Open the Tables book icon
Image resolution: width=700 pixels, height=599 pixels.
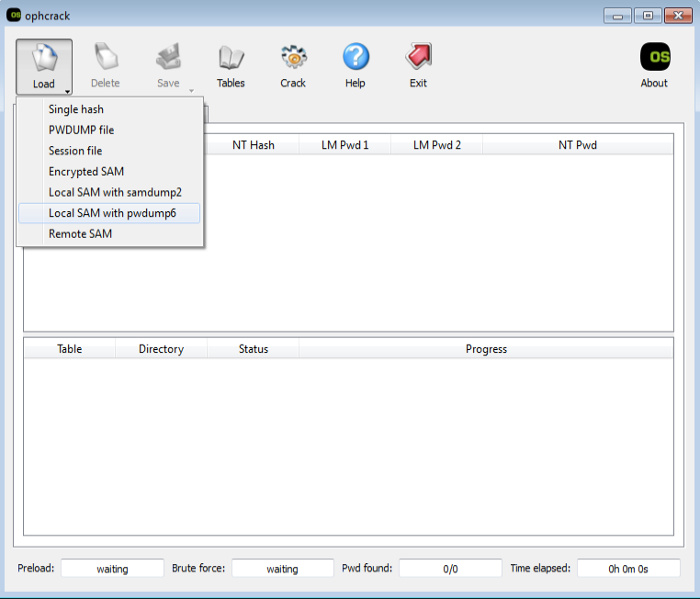pyautogui.click(x=231, y=59)
